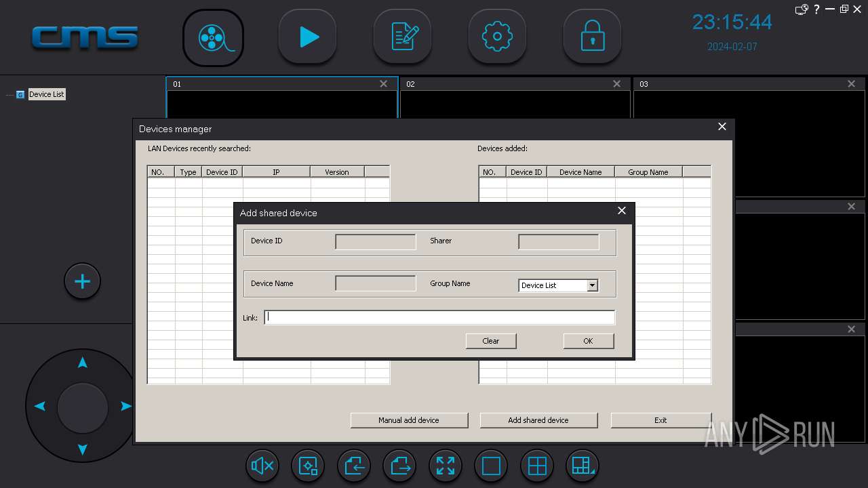Image resolution: width=868 pixels, height=488 pixels.
Task: Switch to single-window layout
Action: (491, 466)
